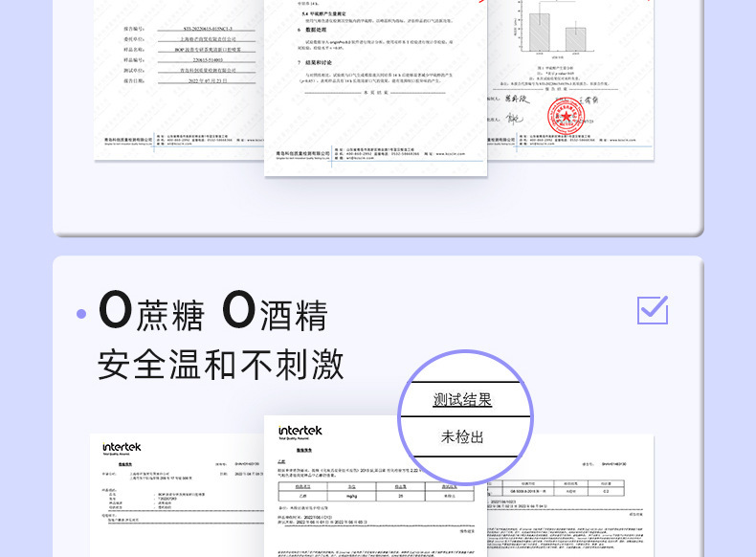756x557 pixels.
Task: Click the 安全温和不刺激 subtitle
Action: (x=221, y=365)
